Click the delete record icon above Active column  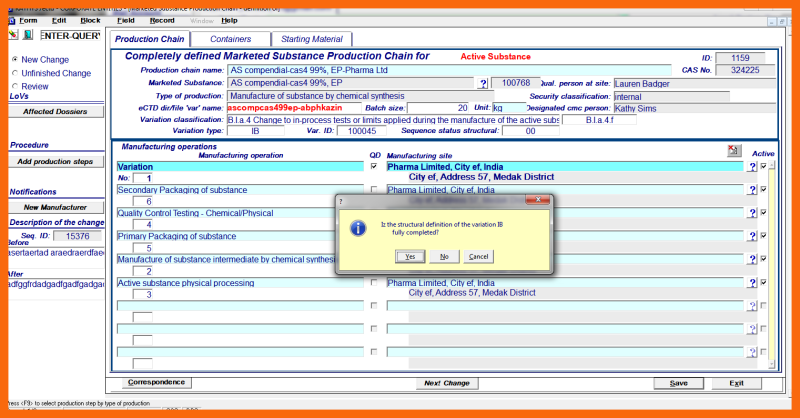pos(734,150)
